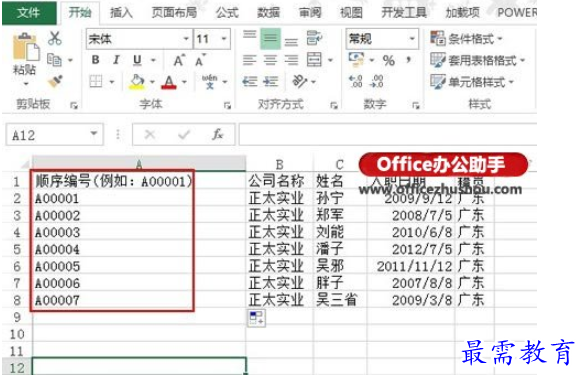Image resolution: width=583 pixels, height=384 pixels.
Task: Click in the formula bar input
Action: pyautogui.click(x=388, y=134)
